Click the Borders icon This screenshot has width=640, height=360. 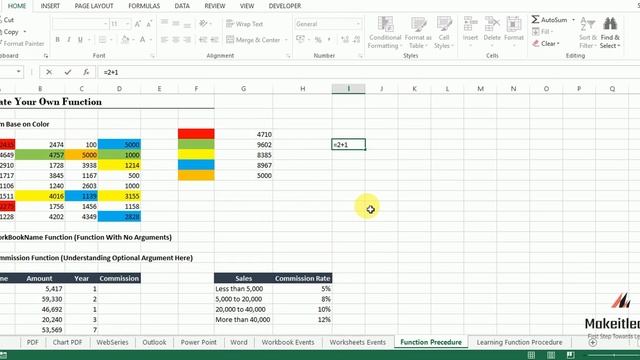coord(102,40)
